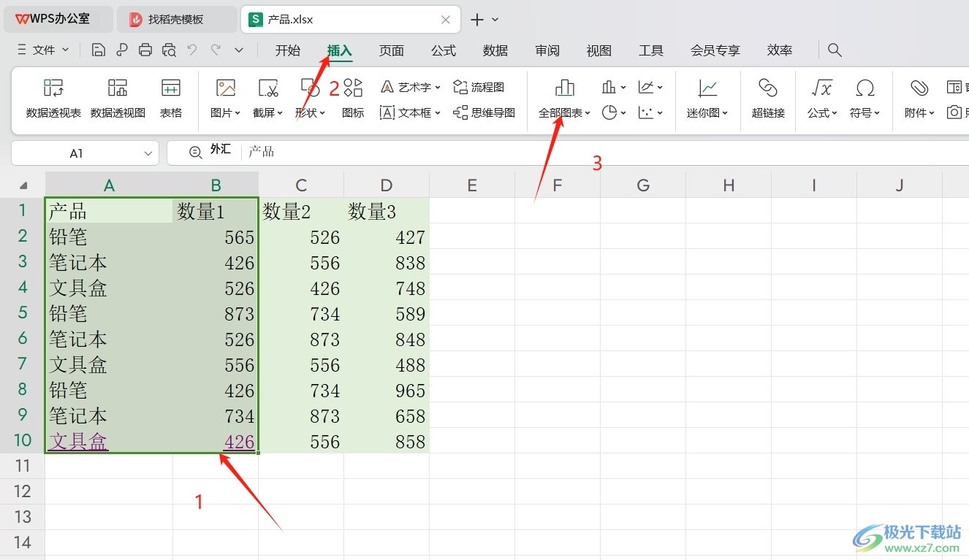Start a Screenshot (截屏) capture
This screenshot has height=560, width=969.
click(268, 99)
